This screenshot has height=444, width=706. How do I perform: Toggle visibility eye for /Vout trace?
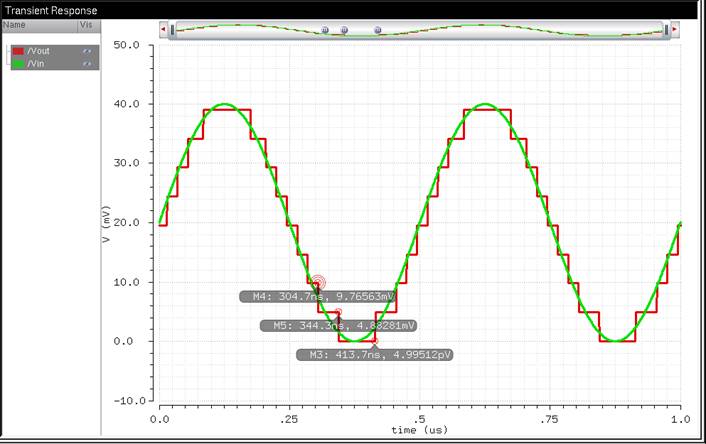coord(87,51)
